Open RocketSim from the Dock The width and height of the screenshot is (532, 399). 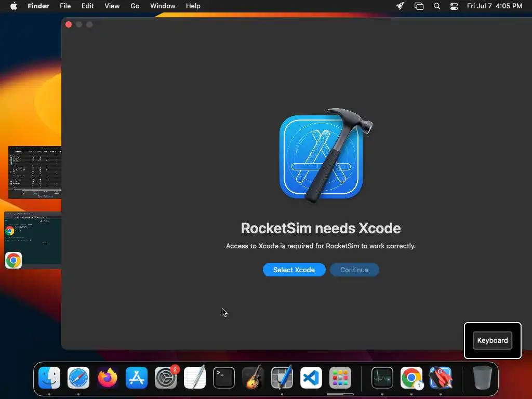coord(441,378)
